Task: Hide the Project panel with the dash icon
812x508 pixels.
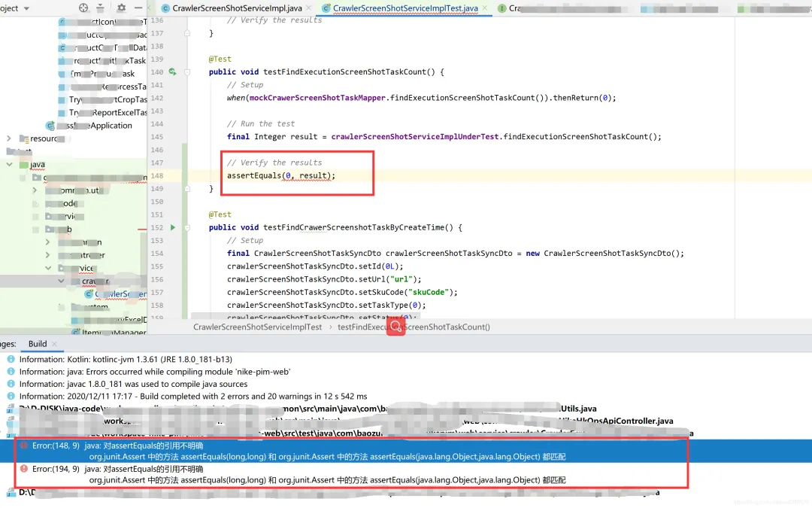Action: point(138,8)
